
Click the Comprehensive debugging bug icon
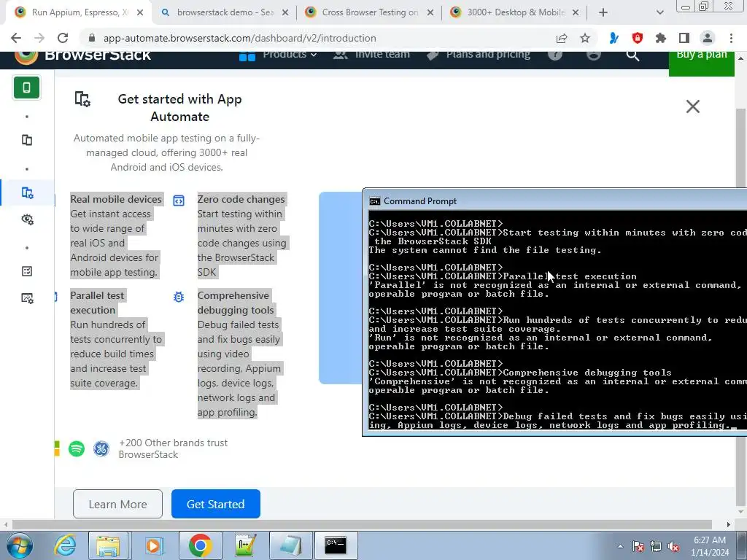coord(179,297)
